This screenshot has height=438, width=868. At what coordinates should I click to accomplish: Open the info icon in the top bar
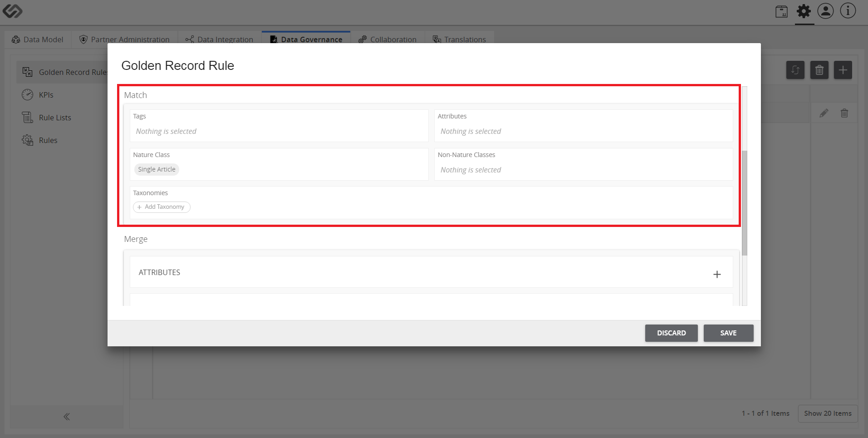tap(848, 11)
